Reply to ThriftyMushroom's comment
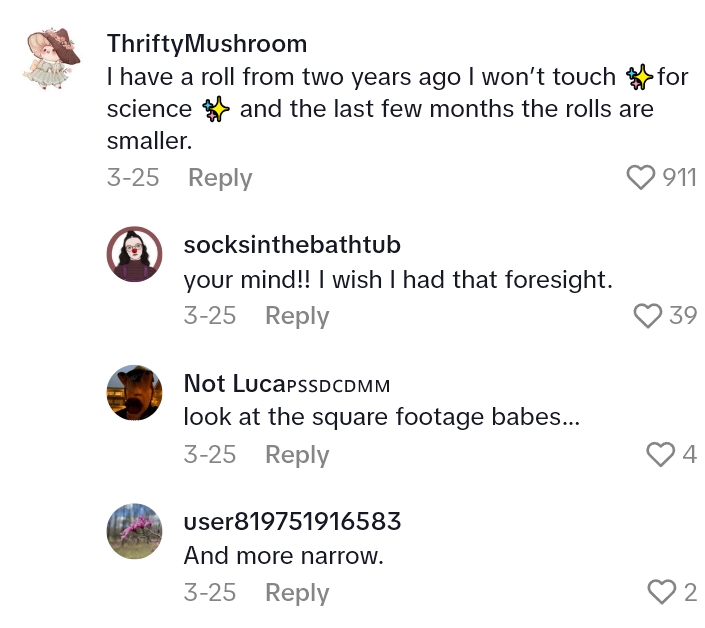The image size is (705, 628). click(220, 178)
